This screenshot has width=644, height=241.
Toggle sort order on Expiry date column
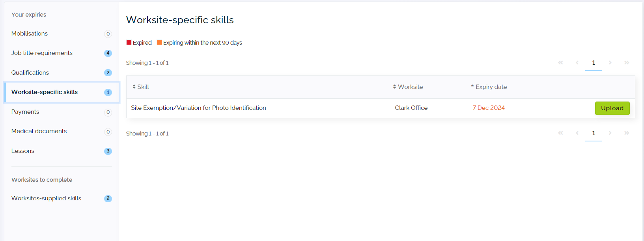tap(489, 87)
